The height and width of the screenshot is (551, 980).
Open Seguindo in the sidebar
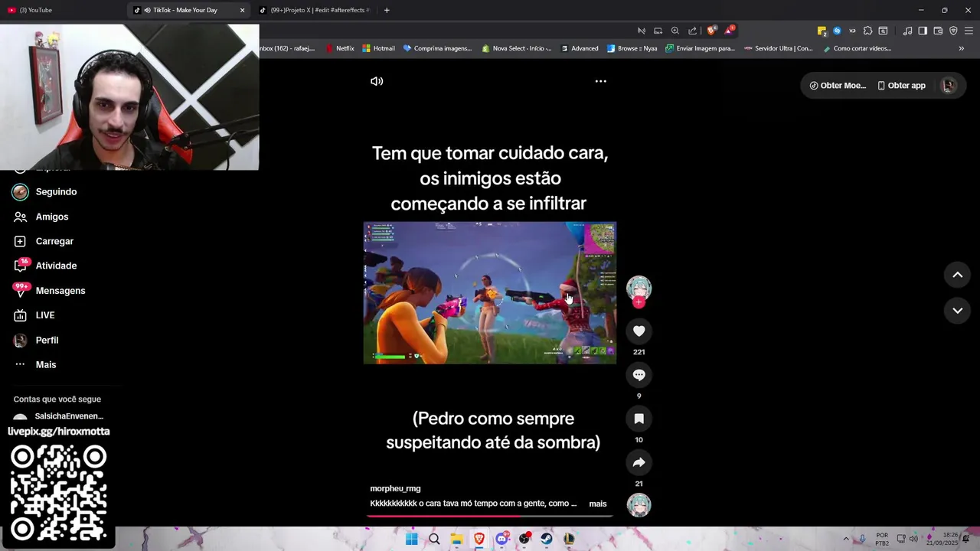pos(56,192)
